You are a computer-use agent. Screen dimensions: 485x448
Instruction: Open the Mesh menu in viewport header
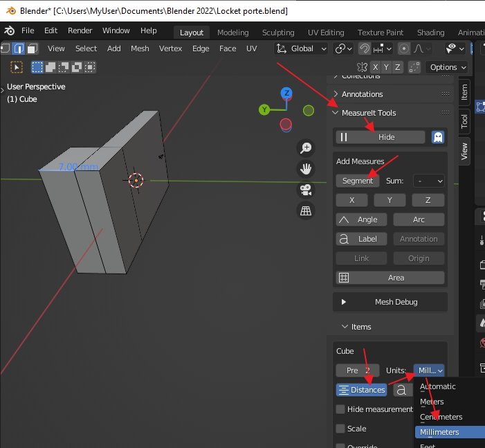[140, 48]
